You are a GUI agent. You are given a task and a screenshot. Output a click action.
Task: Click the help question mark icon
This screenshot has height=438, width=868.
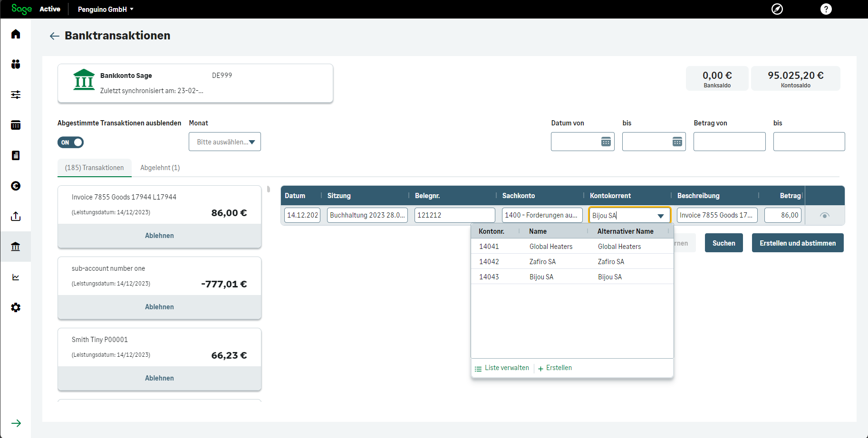[x=826, y=9]
